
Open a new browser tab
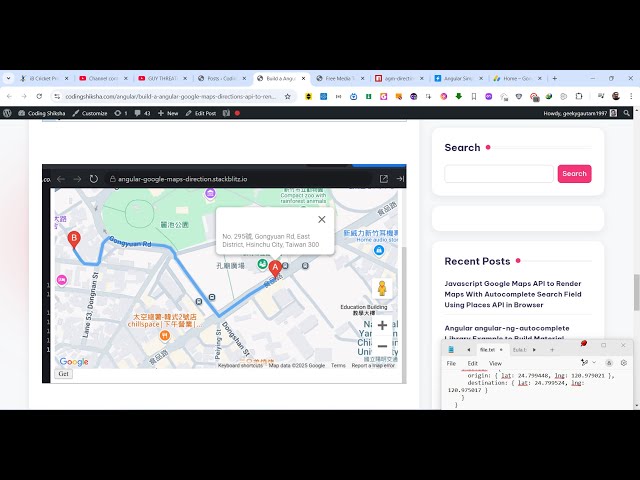tap(555, 78)
